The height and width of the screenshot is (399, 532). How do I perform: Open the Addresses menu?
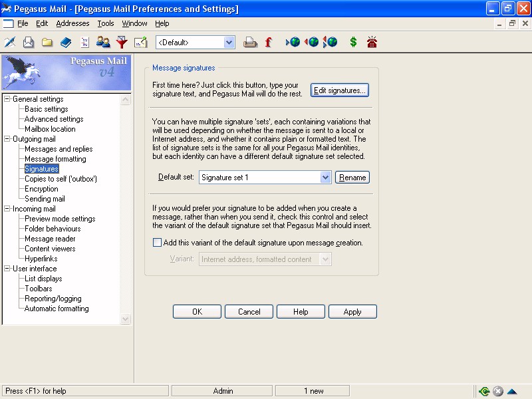click(72, 23)
